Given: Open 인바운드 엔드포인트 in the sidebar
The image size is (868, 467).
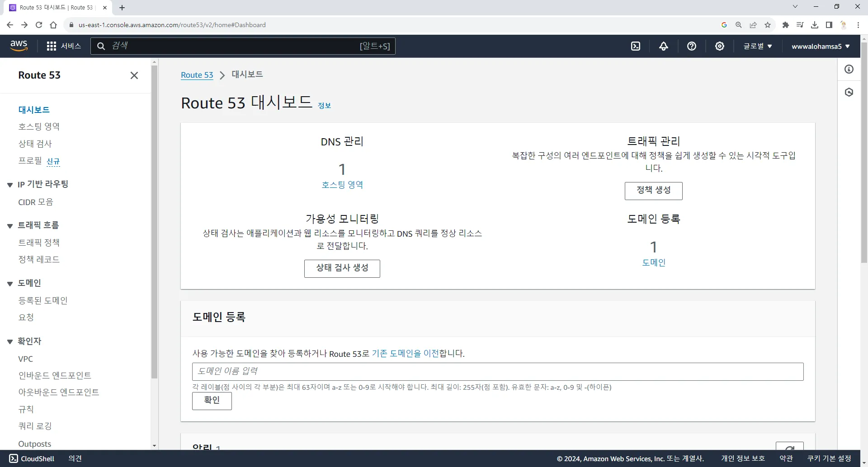Looking at the screenshot, I should (x=55, y=375).
